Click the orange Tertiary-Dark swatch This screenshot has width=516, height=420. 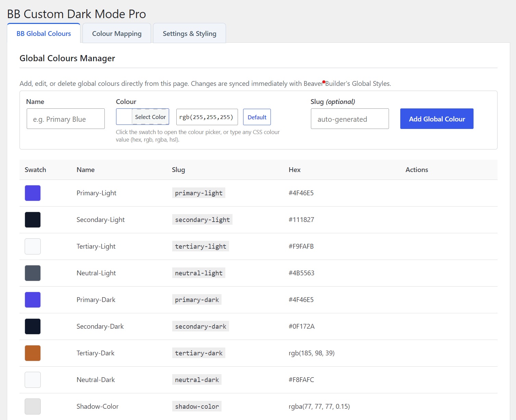pos(33,353)
